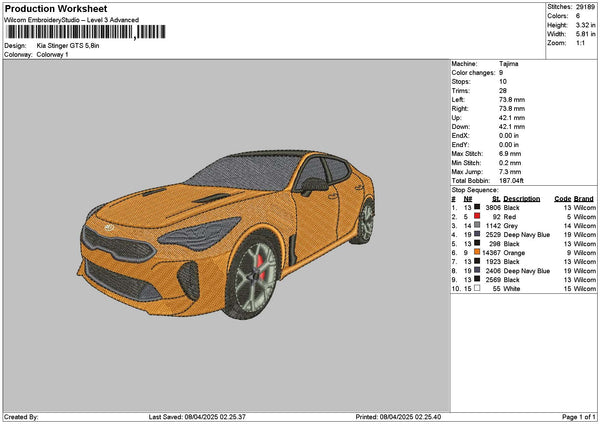Select the Color changes value '9'
This screenshot has height=424, width=600.
point(501,73)
